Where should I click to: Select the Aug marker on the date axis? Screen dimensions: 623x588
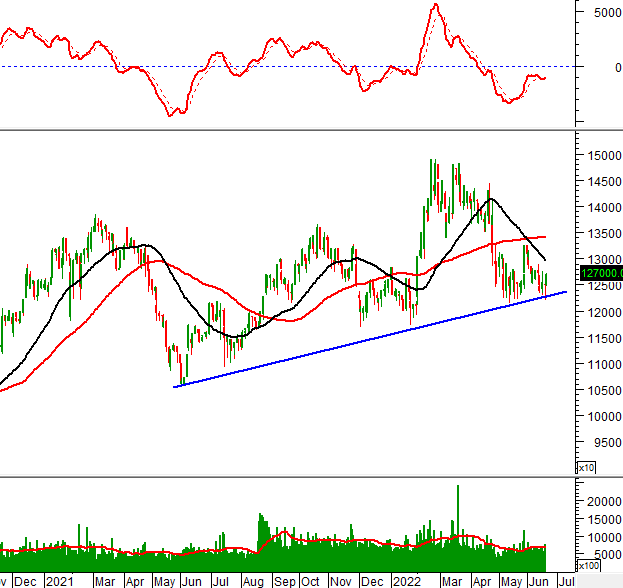[255, 580]
